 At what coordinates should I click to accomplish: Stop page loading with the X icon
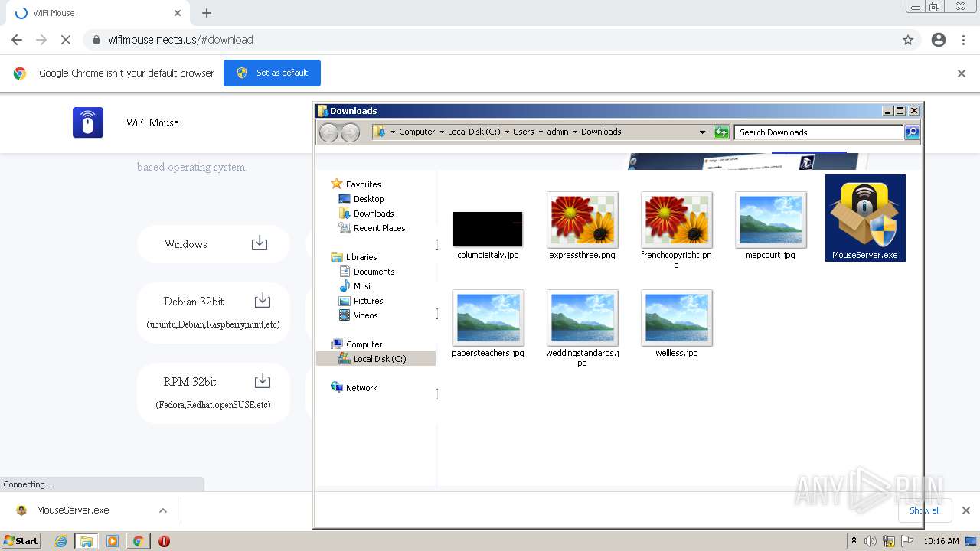pos(65,40)
